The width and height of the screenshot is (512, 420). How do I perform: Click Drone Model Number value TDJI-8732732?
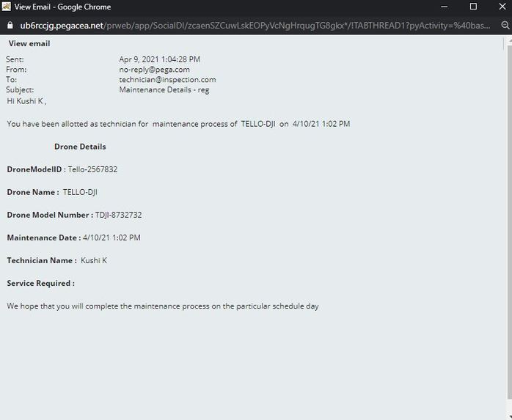(x=119, y=215)
